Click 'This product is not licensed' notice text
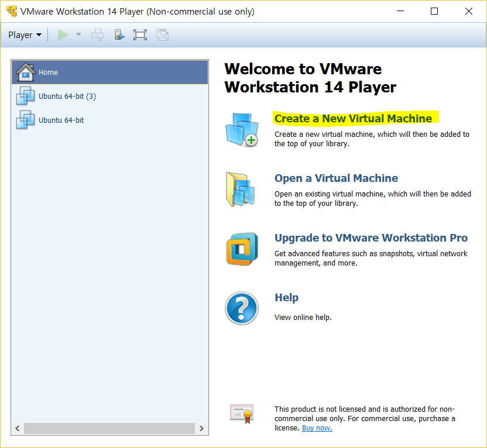Screen dimensions: 487x448 365,419
